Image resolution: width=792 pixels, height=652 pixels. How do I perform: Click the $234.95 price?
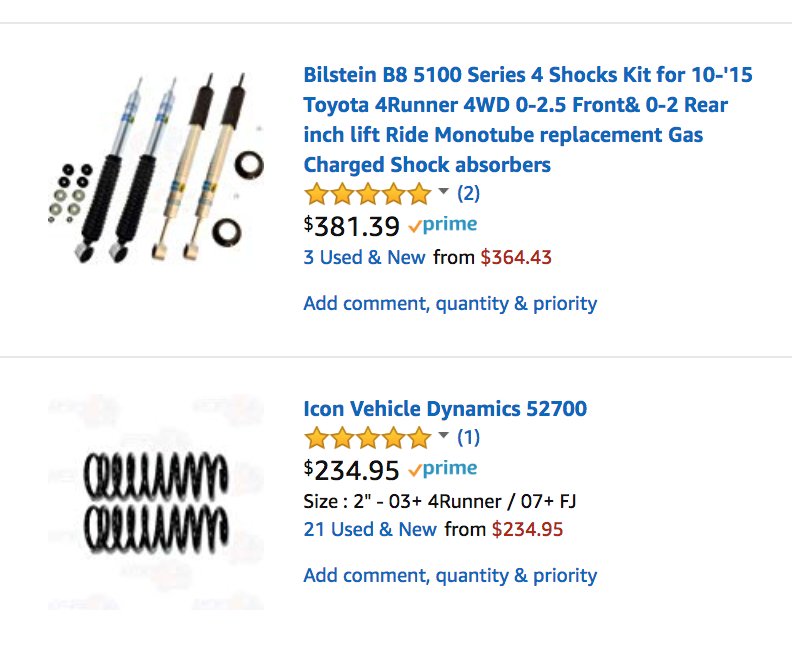pyautogui.click(x=352, y=470)
